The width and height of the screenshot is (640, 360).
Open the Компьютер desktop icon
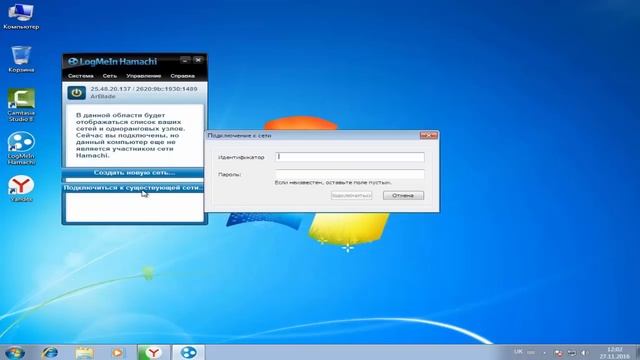[x=21, y=16]
